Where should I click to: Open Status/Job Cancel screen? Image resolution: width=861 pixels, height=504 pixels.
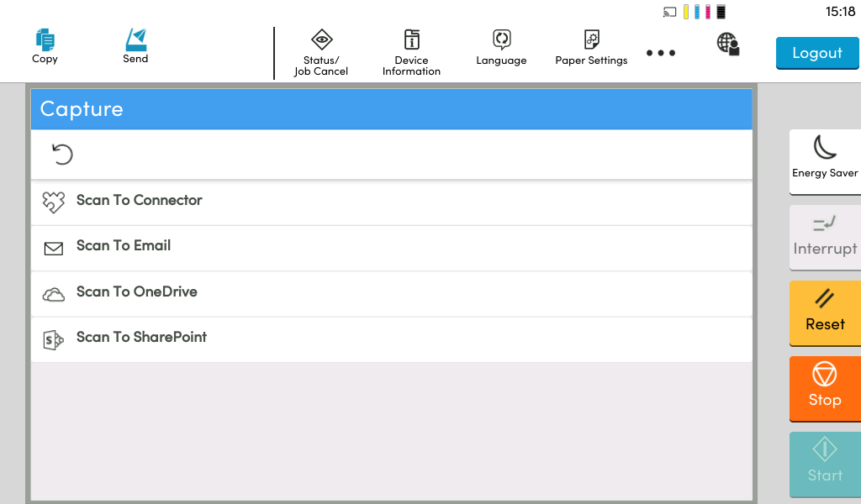[321, 52]
